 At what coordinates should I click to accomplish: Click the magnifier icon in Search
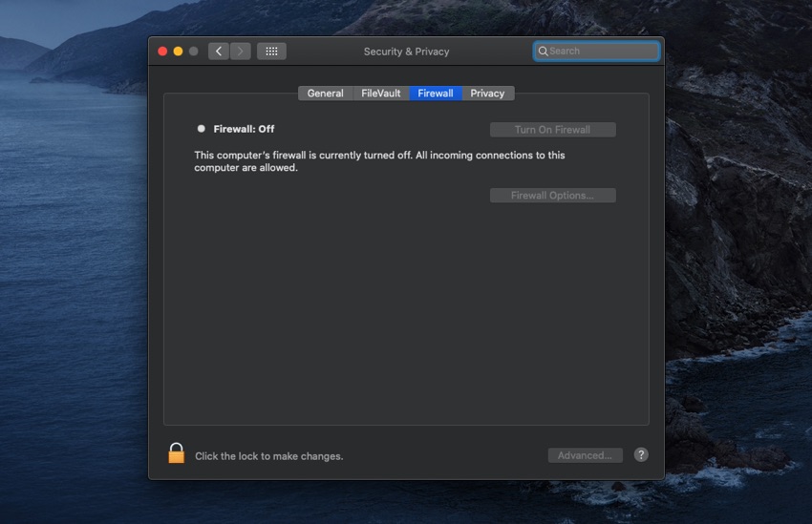point(543,52)
